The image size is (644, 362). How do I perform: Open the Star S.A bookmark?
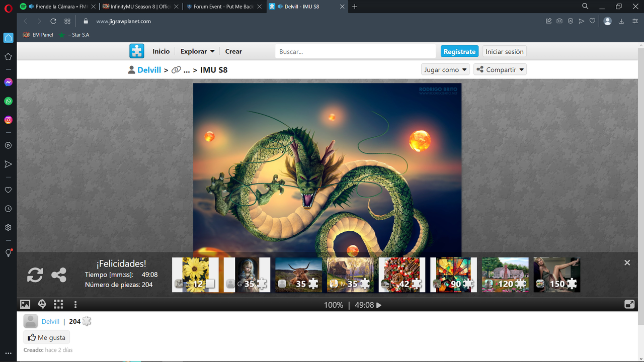[x=74, y=35]
